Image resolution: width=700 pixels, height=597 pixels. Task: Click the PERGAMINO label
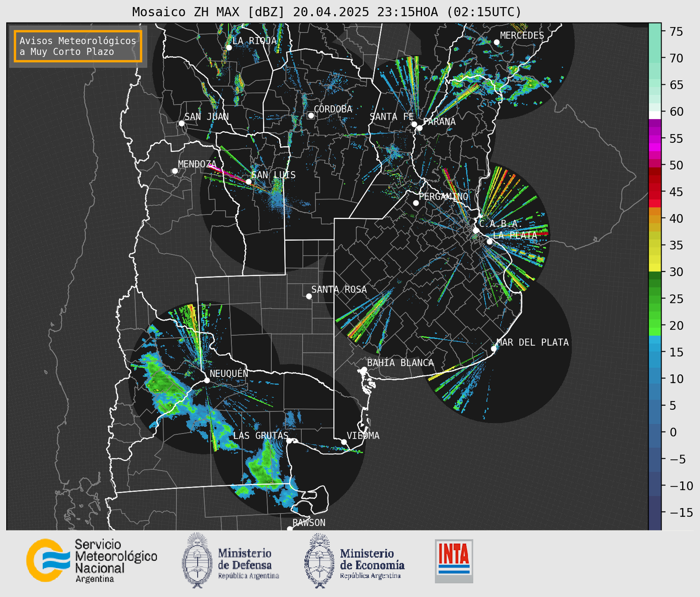click(444, 196)
